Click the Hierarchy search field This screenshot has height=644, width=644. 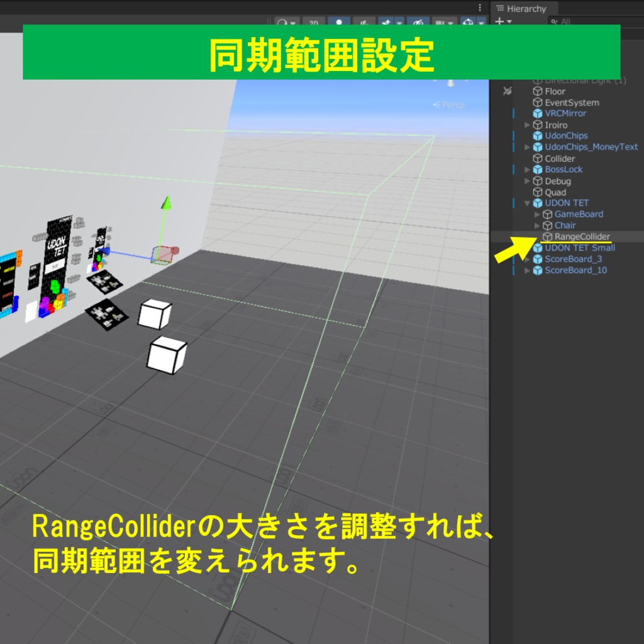596,21
